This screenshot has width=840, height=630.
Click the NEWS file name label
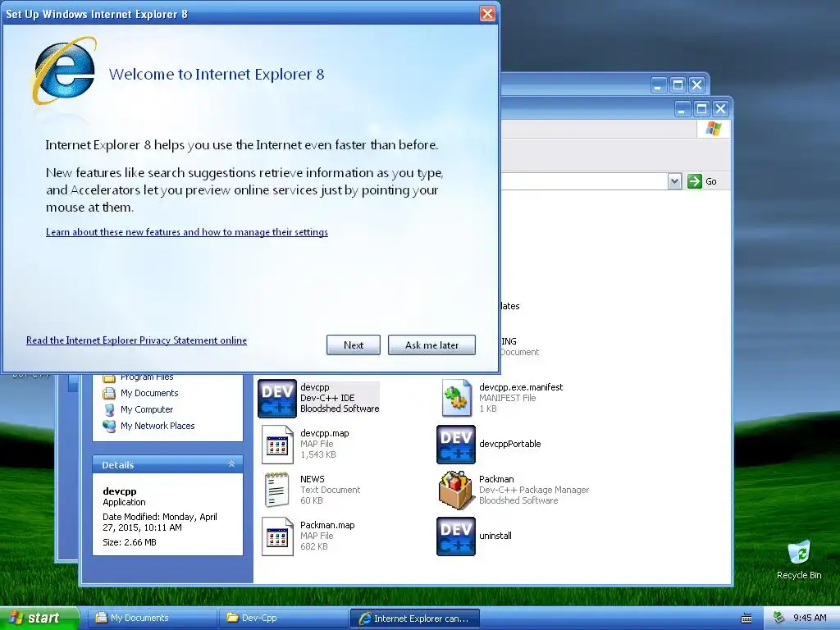(313, 479)
